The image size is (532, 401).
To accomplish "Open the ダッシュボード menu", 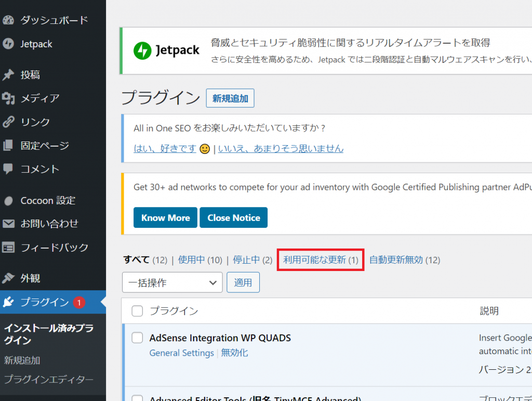I will click(54, 20).
